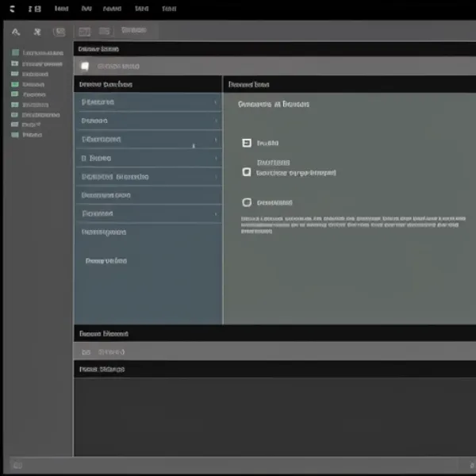Click the fifth toolbar icon beside the tab label

pyautogui.click(x=105, y=31)
